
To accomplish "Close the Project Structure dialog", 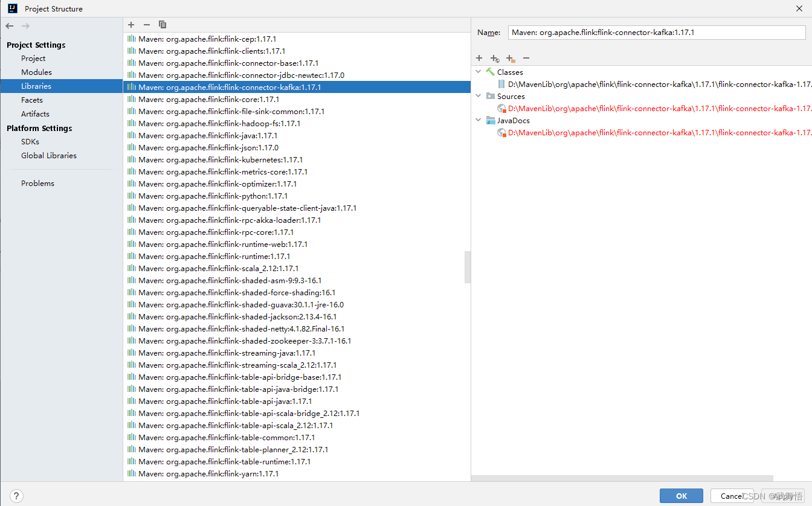I will pos(799,8).
